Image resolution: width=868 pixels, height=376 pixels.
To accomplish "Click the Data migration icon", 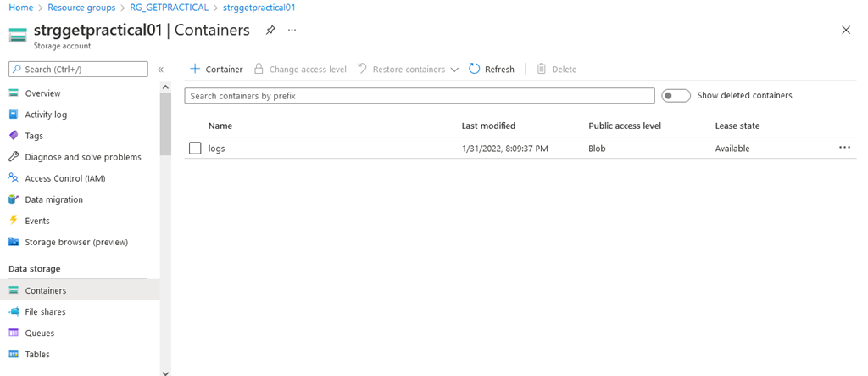I will point(14,199).
